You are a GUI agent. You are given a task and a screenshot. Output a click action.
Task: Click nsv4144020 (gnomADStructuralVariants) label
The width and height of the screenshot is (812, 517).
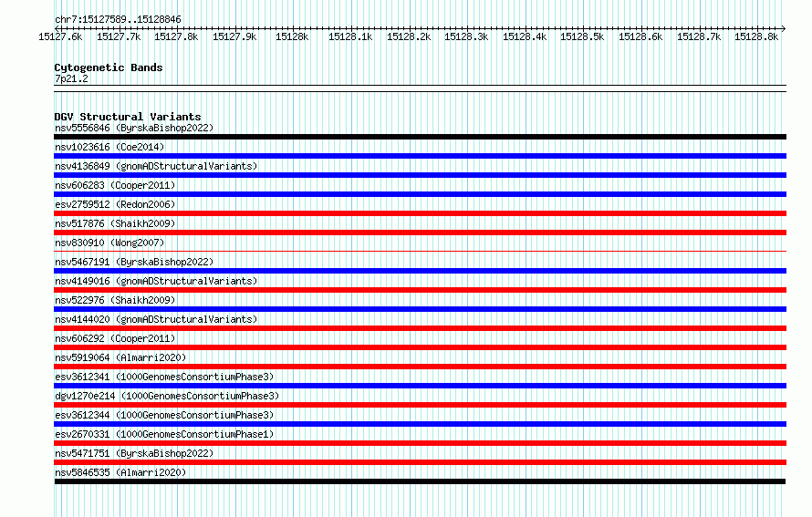coord(156,319)
